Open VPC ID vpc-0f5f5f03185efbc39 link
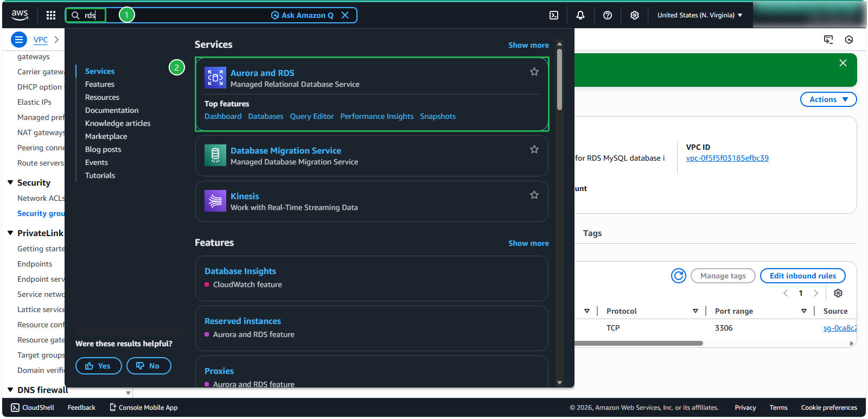 [727, 158]
